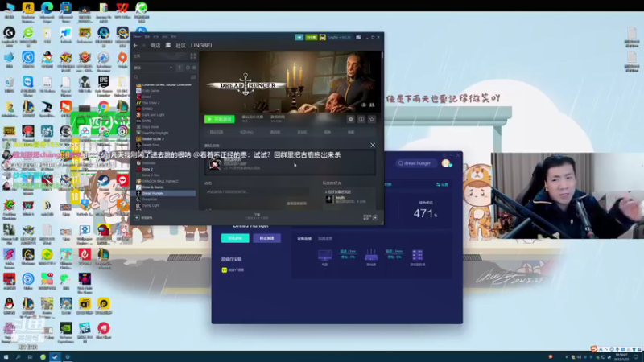Add Dread Hunger to favorites via star icon
The image size is (644, 362).
pyautogui.click(x=372, y=119)
